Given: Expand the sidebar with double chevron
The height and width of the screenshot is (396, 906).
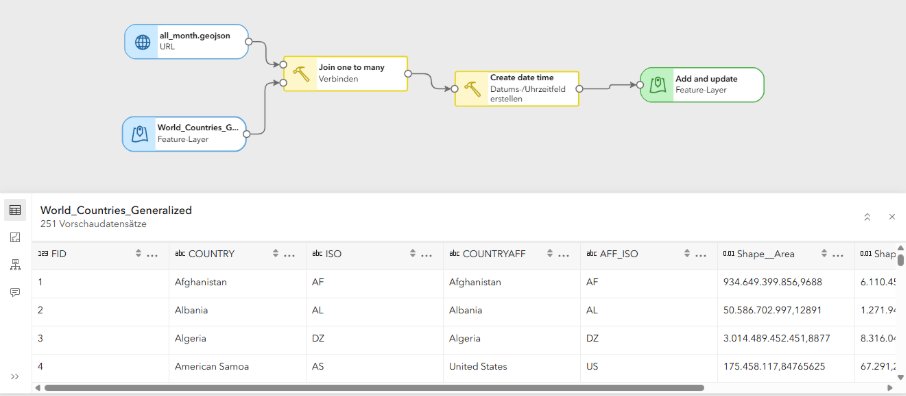Looking at the screenshot, I should pos(15,376).
